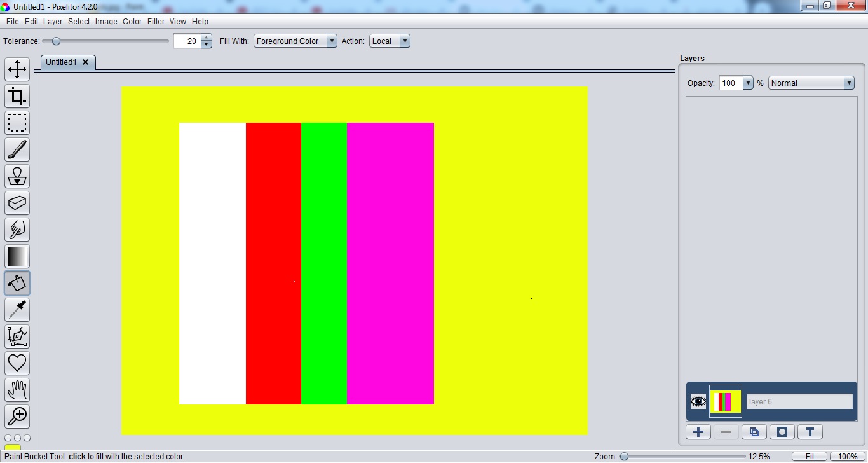
Task: Select the Crop tool
Action: click(17, 96)
